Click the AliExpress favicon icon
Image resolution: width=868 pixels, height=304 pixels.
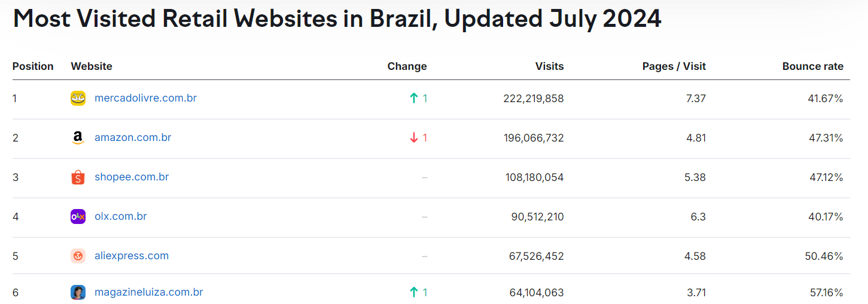point(78,256)
